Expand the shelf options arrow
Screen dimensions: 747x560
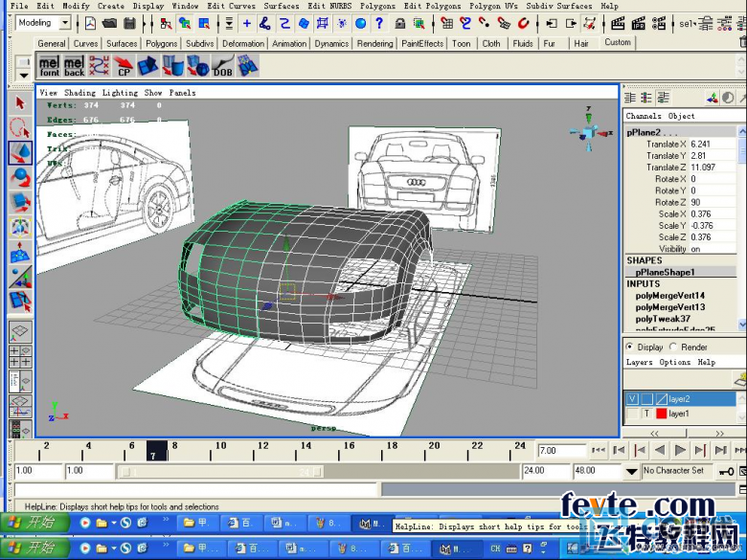[23, 75]
